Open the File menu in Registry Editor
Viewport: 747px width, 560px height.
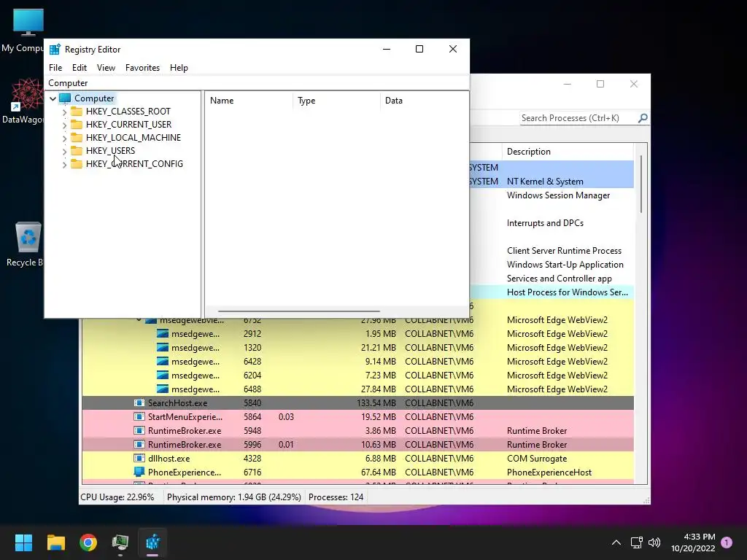click(55, 68)
